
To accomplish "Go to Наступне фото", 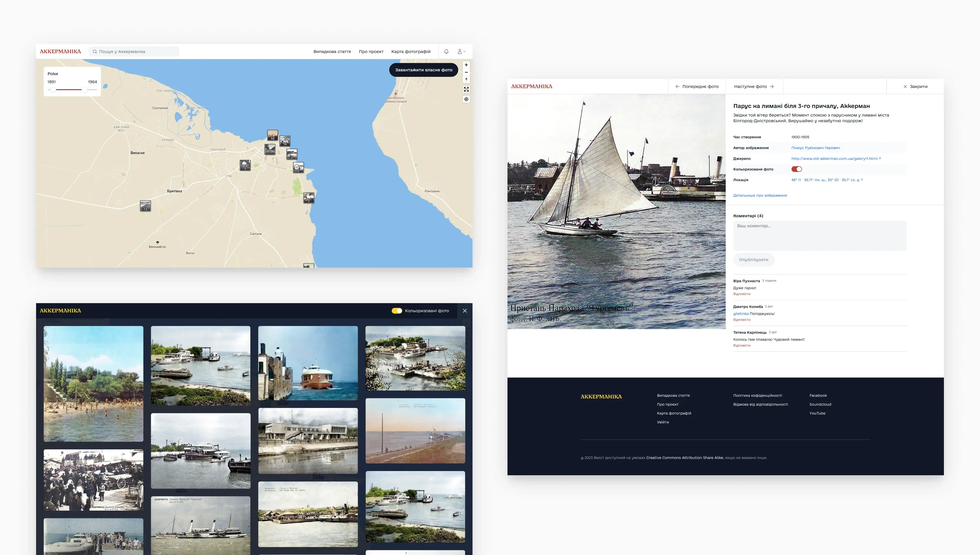I will pyautogui.click(x=754, y=86).
